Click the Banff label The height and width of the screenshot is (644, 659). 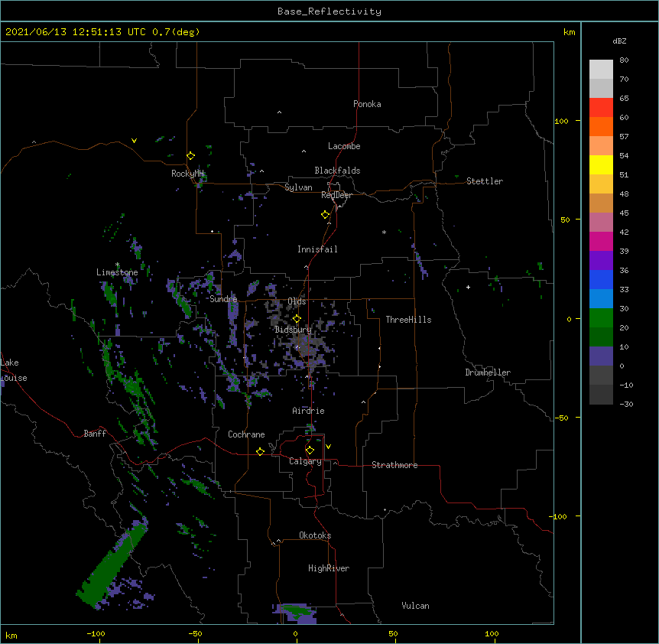[x=95, y=434]
